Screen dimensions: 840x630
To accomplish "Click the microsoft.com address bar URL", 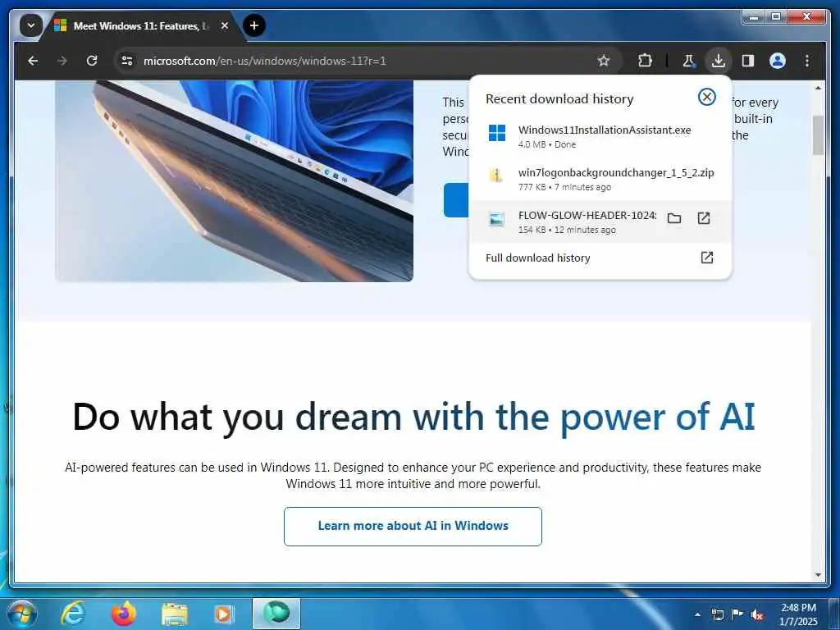I will (x=265, y=61).
